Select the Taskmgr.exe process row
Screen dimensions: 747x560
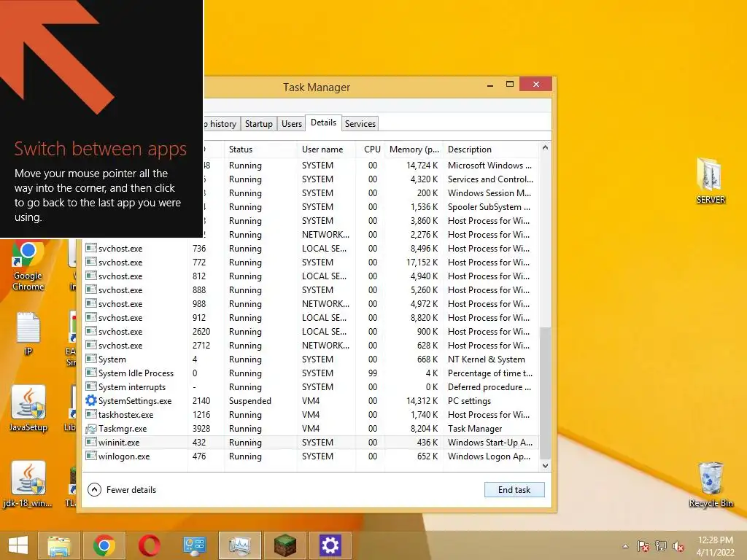(311, 428)
